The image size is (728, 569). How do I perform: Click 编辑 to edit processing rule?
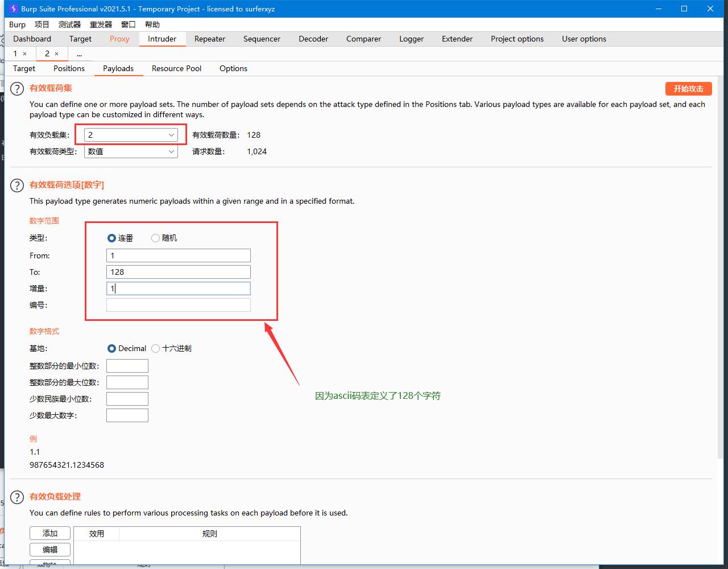(50, 550)
